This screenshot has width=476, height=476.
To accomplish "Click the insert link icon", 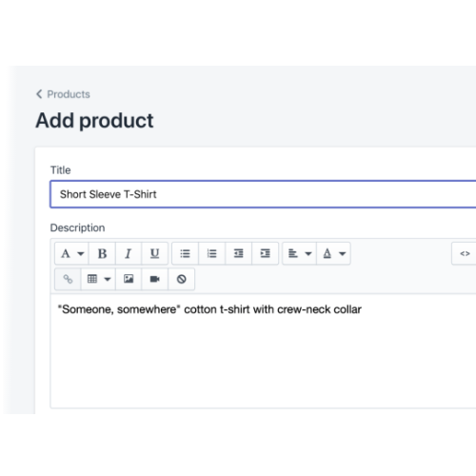I will 68,279.
